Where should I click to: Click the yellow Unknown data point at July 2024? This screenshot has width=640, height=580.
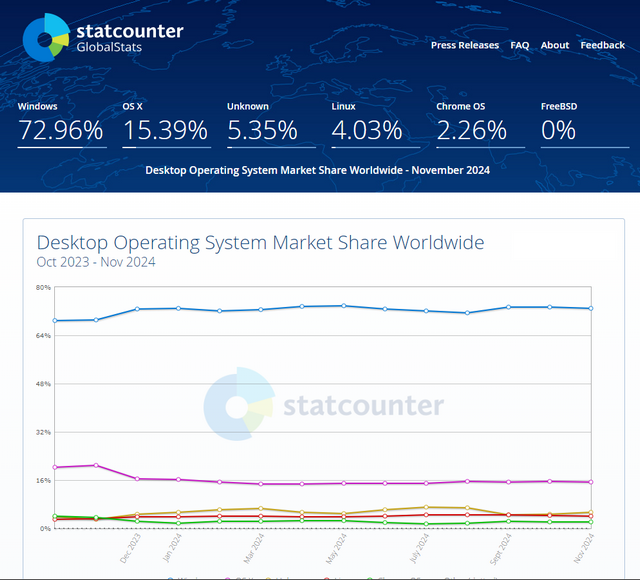point(426,507)
